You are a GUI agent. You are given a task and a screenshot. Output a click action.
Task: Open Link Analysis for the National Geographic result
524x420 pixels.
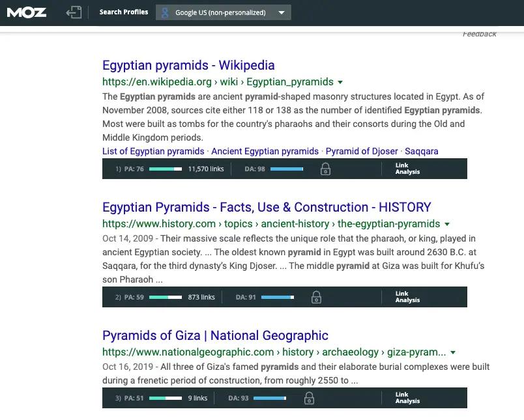click(407, 398)
